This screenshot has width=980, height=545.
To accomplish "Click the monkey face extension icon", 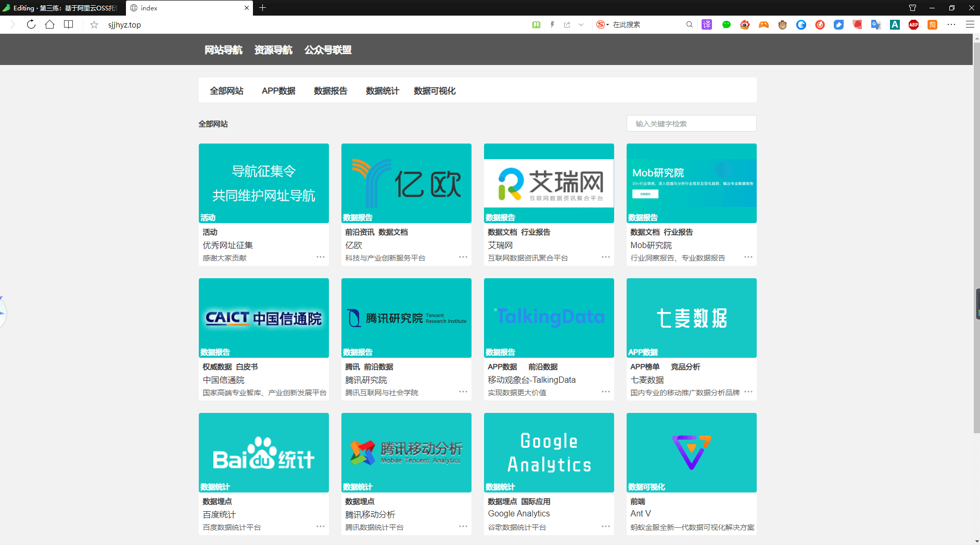I will coord(782,24).
